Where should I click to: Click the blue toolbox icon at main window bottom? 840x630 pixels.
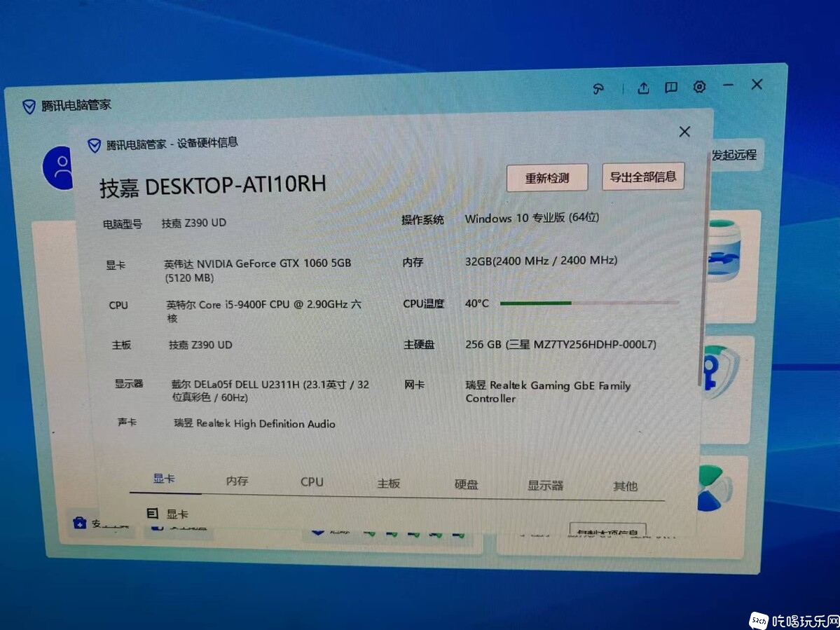pos(80,523)
